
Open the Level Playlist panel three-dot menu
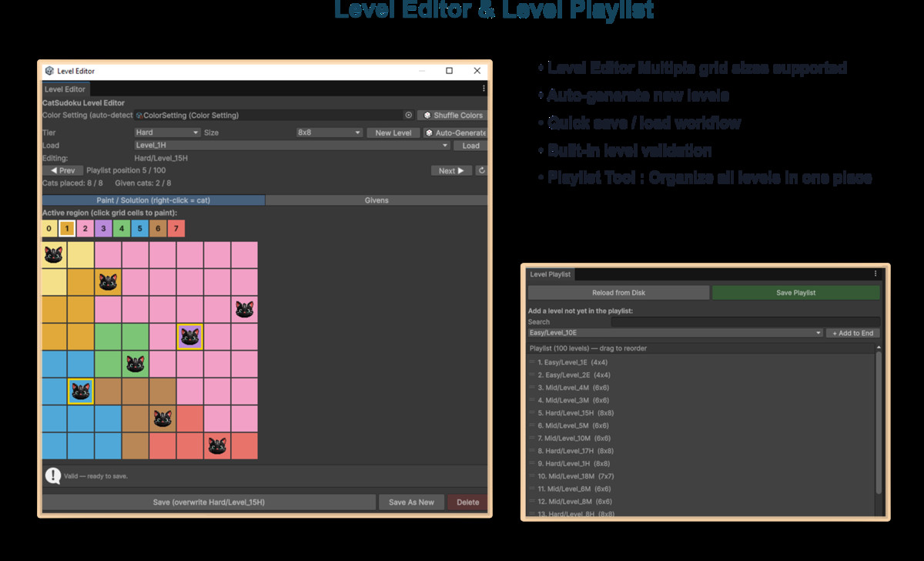coord(875,274)
